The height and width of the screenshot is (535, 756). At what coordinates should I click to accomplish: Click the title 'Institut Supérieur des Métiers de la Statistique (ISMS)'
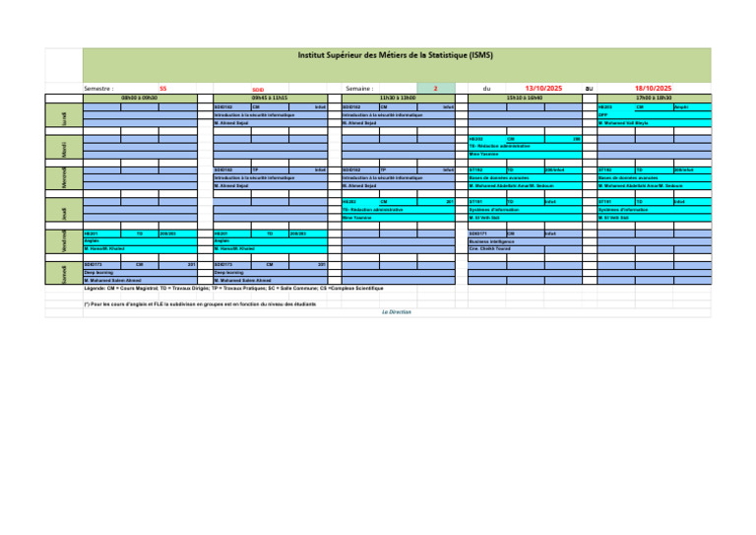[396, 55]
